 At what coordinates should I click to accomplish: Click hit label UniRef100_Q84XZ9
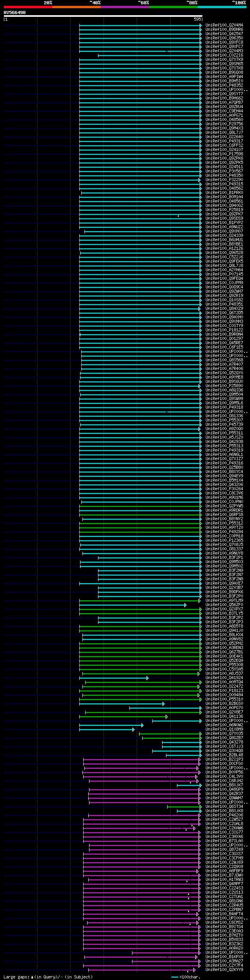point(224,309)
